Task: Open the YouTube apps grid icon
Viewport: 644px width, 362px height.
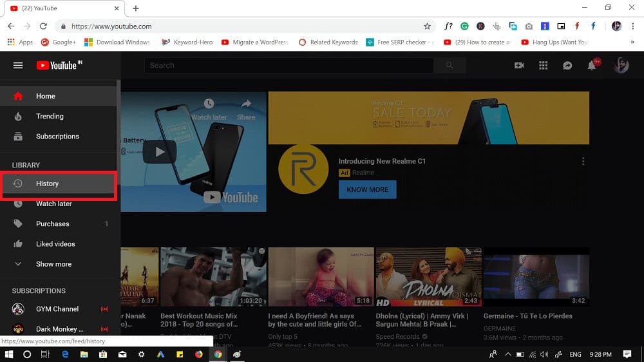Action: 544,65
